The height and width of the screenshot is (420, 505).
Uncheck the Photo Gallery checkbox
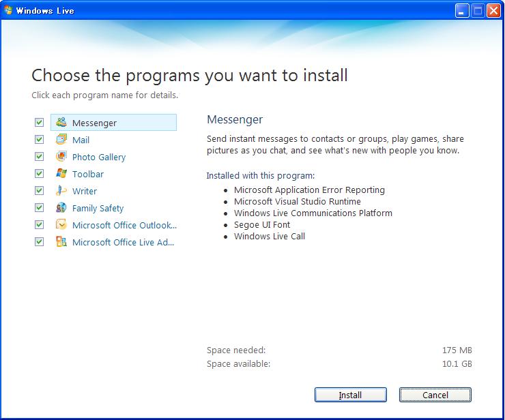click(40, 156)
